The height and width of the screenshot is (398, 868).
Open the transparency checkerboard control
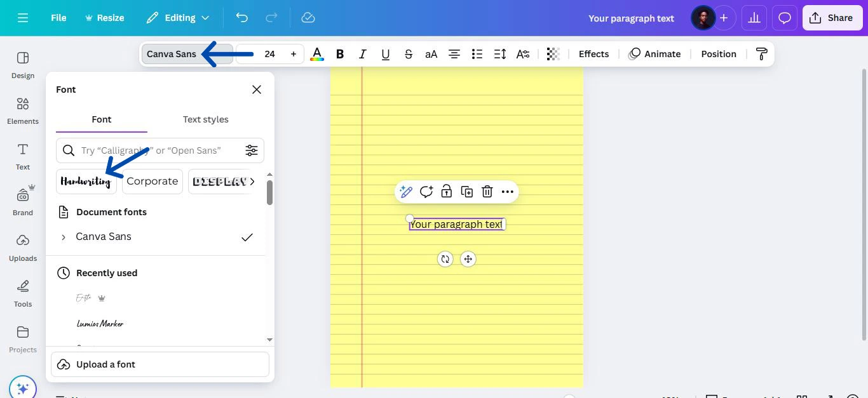pyautogui.click(x=553, y=54)
